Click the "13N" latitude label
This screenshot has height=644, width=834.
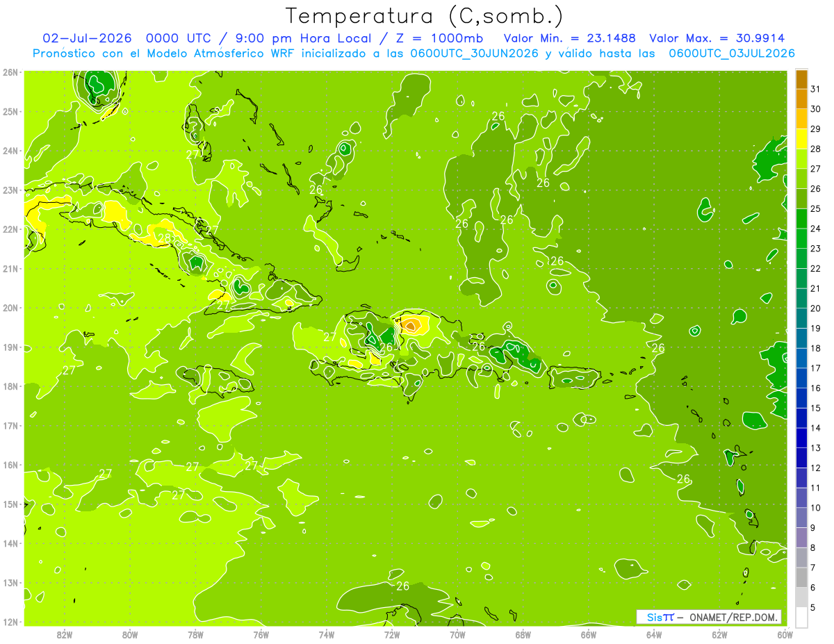point(10,583)
